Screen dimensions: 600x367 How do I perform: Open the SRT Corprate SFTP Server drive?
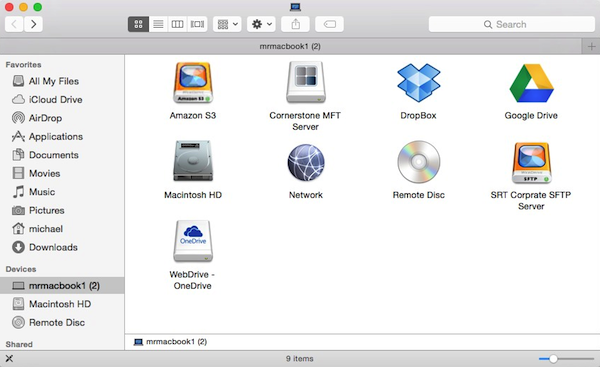click(x=531, y=163)
